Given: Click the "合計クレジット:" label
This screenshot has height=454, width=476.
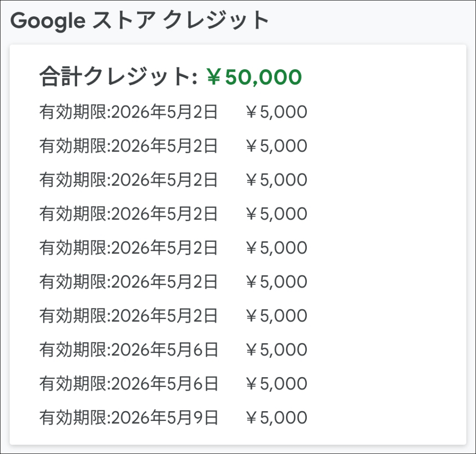Looking at the screenshot, I should pyautogui.click(x=118, y=77).
